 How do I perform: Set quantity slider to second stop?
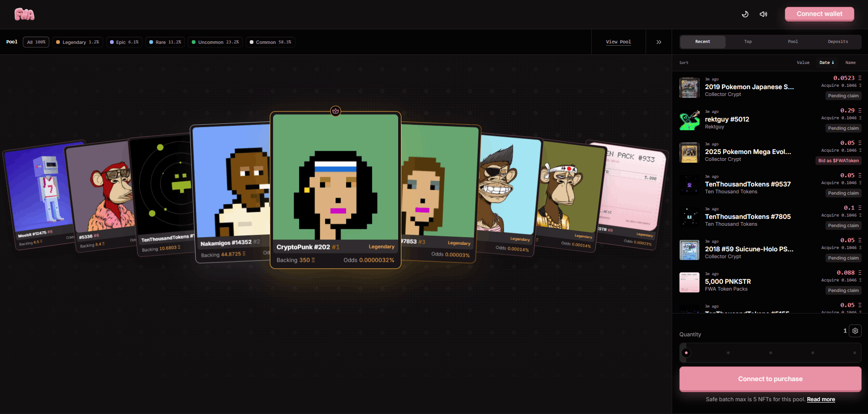(728, 353)
